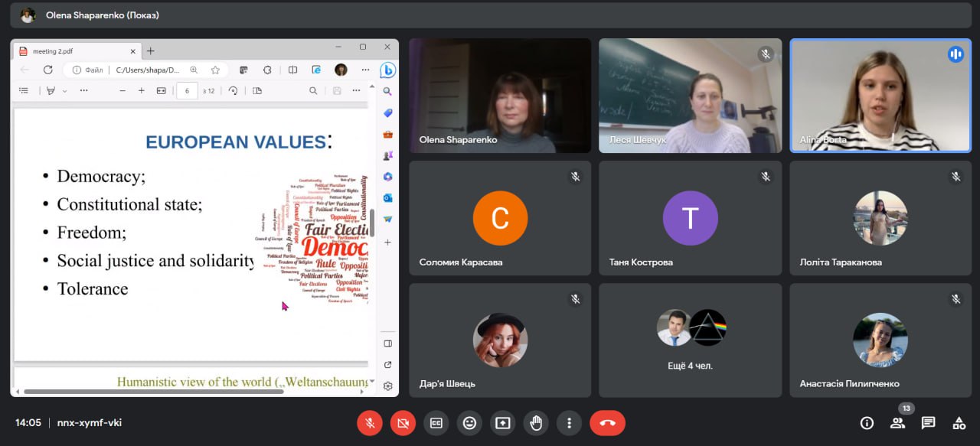
Task: Click the address bar showing C:/Users/shapa/D...
Action: (x=145, y=70)
